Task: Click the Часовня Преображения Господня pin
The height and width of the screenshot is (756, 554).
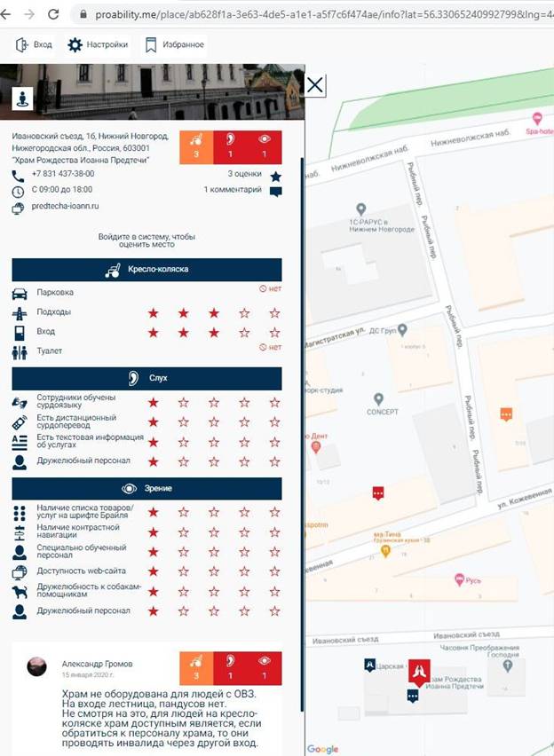Action: (507, 666)
